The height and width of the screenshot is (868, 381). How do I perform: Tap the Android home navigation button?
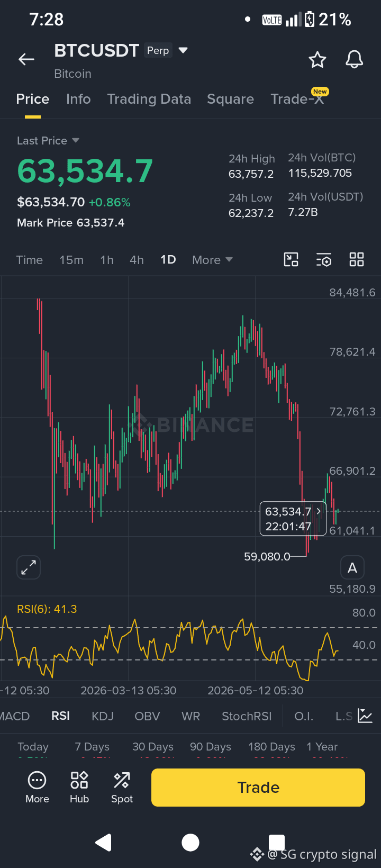tap(190, 842)
